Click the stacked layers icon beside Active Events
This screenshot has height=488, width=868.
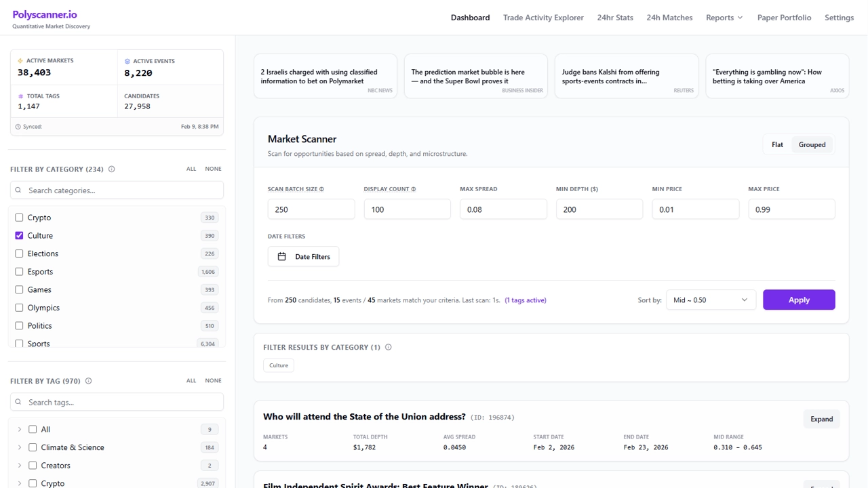click(x=126, y=60)
